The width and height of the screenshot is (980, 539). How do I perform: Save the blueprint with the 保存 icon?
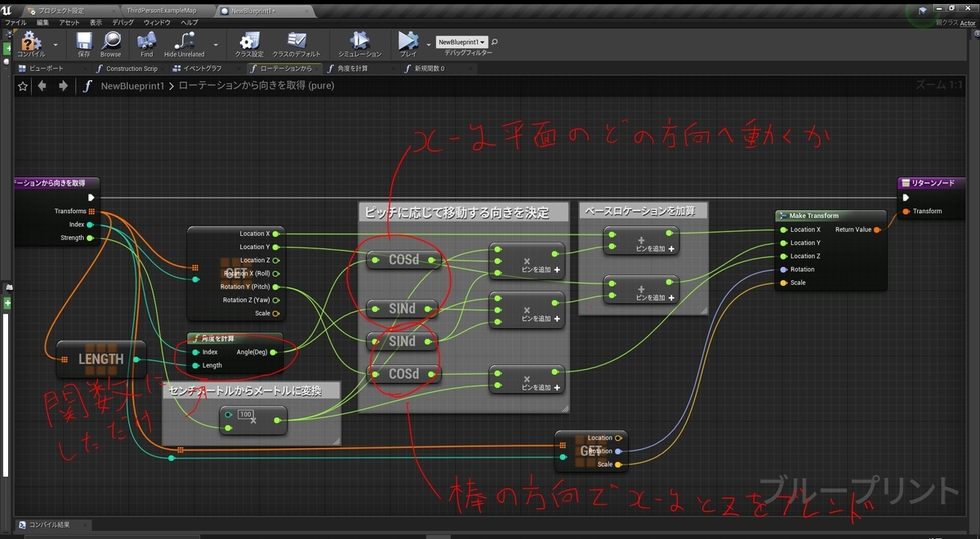84,42
